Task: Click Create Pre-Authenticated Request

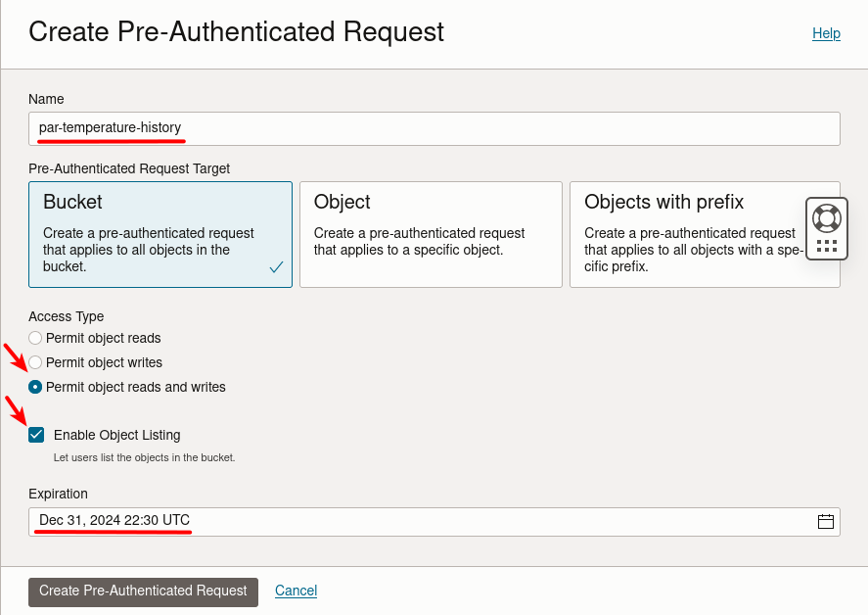Action: pyautogui.click(x=143, y=591)
